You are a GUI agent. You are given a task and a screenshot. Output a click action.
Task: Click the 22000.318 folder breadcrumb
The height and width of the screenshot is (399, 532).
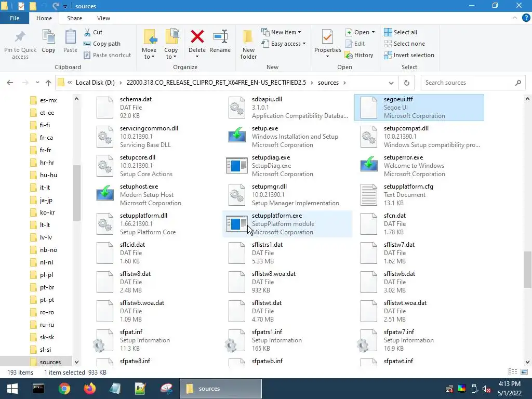click(x=216, y=83)
